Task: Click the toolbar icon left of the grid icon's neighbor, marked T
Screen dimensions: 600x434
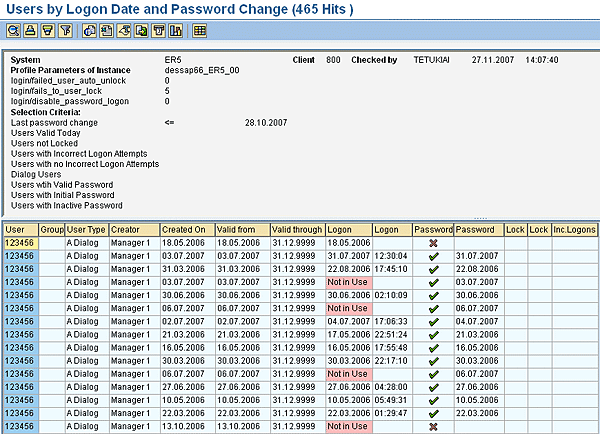Action: [x=157, y=31]
